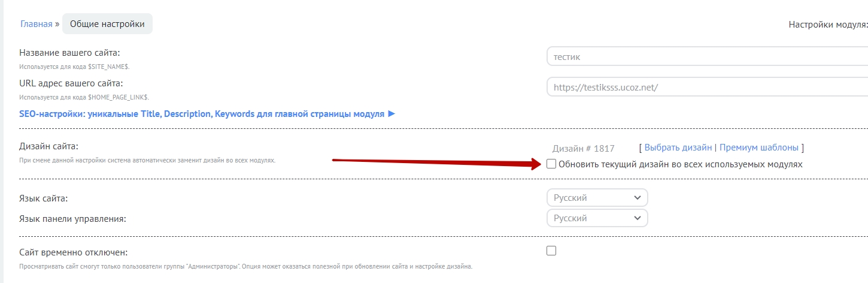This screenshot has width=868, height=283.
Task: Toggle the Сайт временно отключен checkbox
Action: click(551, 251)
